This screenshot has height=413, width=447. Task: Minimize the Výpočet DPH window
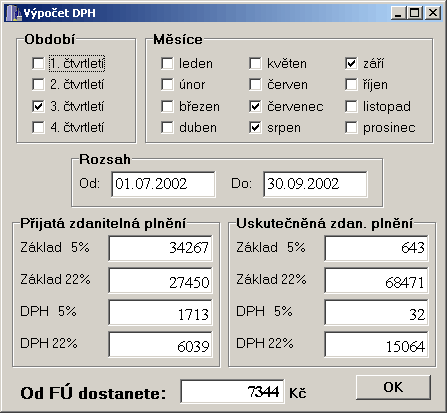(399, 13)
